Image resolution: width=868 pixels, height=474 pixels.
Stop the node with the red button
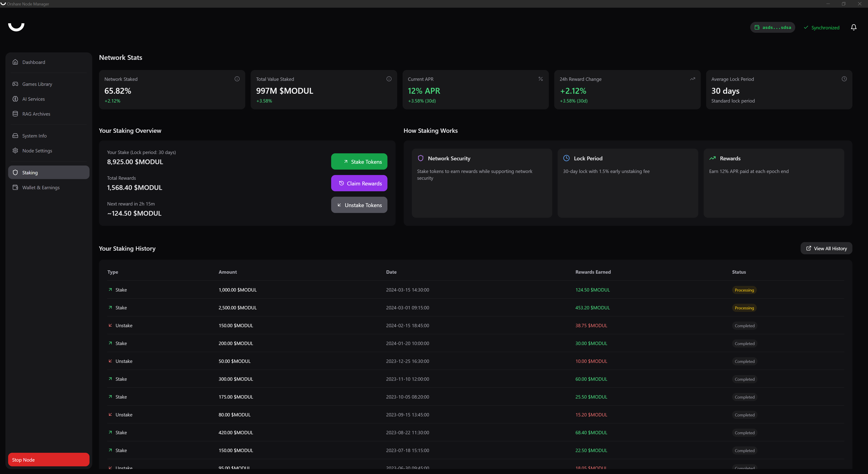click(49, 460)
